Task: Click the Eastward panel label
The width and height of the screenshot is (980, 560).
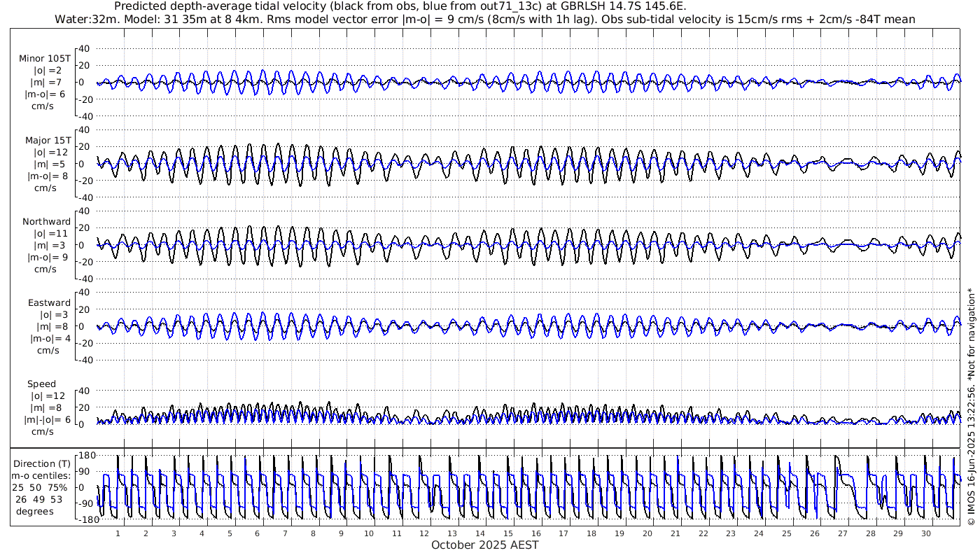Action: tap(49, 302)
